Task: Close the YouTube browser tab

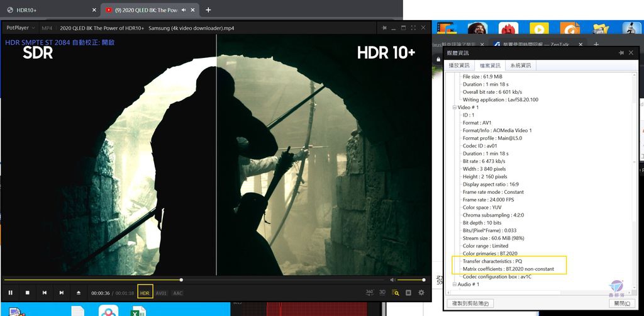Action: pyautogui.click(x=192, y=10)
